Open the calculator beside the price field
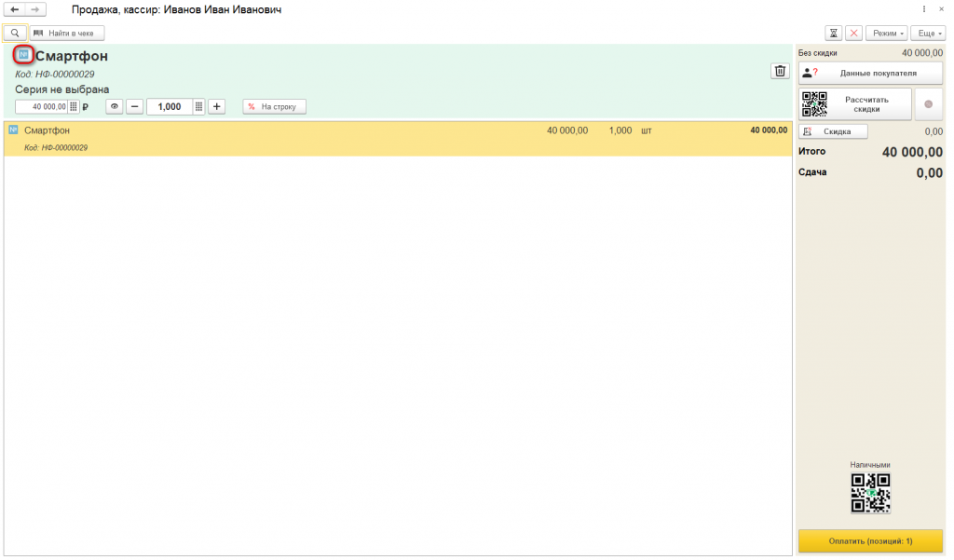This screenshot has height=560, width=954. click(74, 106)
